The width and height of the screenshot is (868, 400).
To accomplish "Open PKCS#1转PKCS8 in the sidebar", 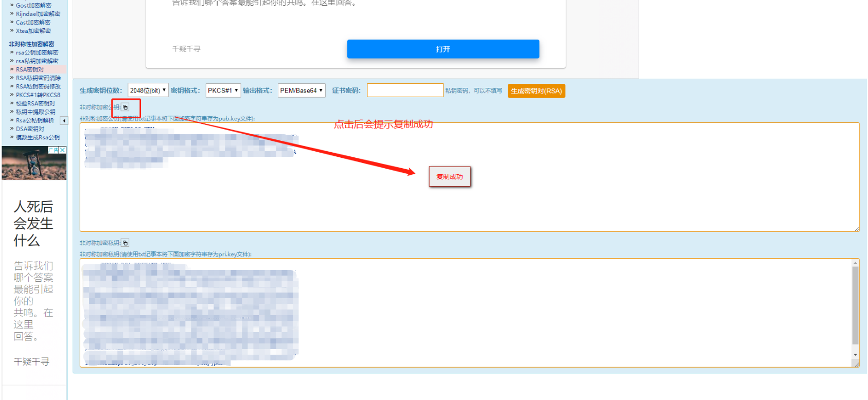I will [x=38, y=95].
